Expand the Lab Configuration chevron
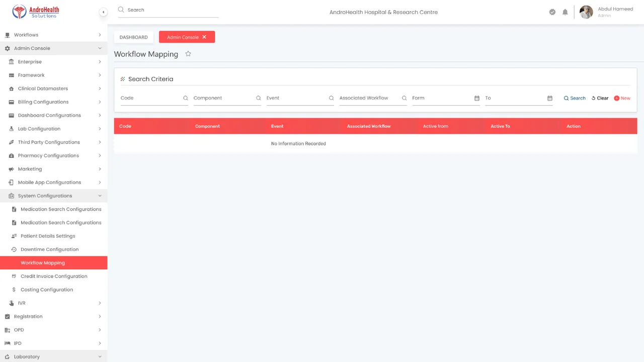The width and height of the screenshot is (644, 362). (100, 129)
